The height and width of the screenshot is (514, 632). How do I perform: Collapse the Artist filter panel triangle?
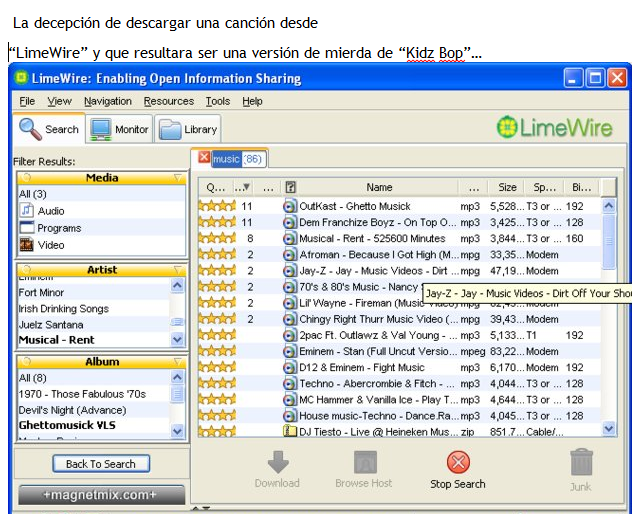178,269
